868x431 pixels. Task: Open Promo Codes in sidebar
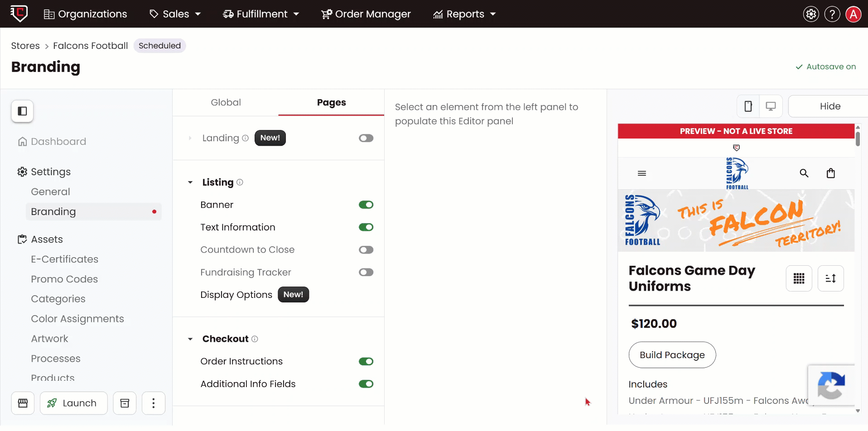pyautogui.click(x=64, y=279)
